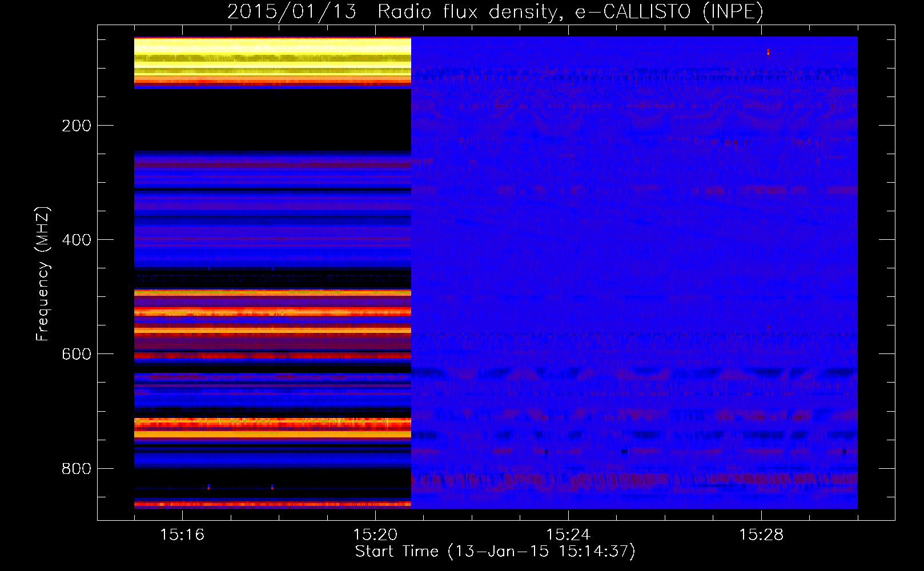
Task: Click the "Start Time (13-Jan-15 15:14:37)" axis label
Action: click(x=495, y=552)
